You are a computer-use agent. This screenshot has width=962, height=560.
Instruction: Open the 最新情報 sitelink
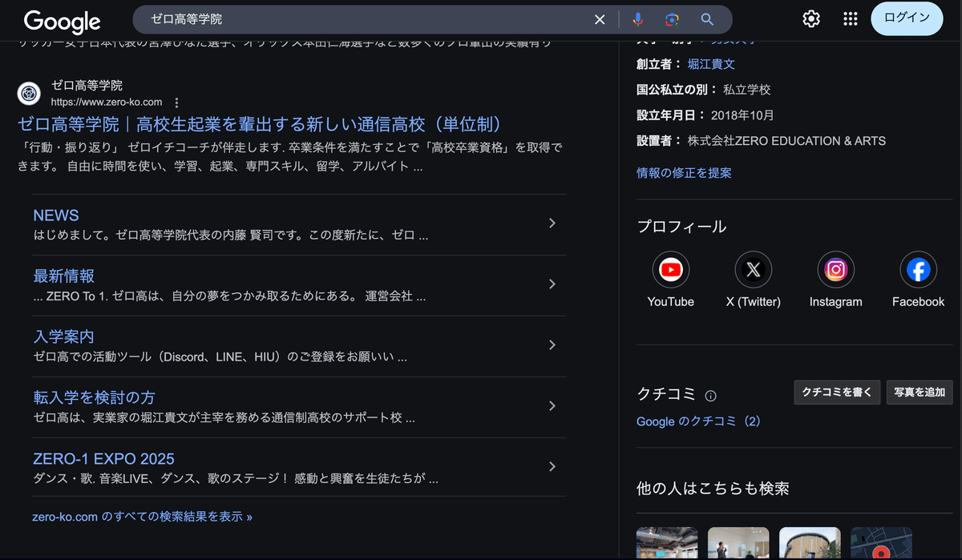[64, 276]
